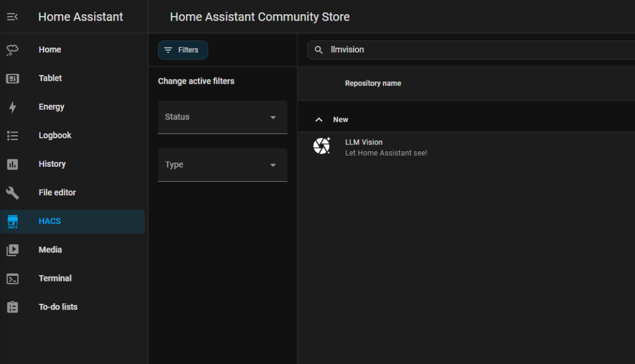Click the search magnifier icon

319,50
